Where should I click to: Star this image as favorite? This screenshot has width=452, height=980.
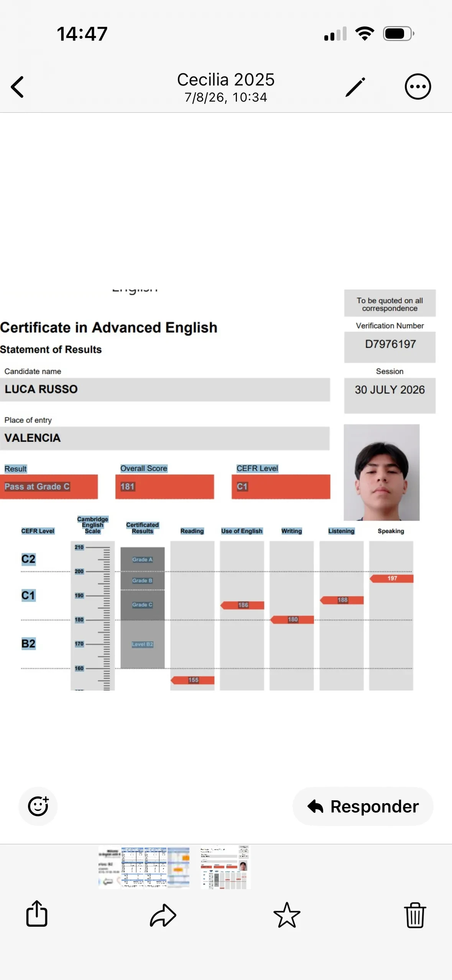click(x=287, y=915)
